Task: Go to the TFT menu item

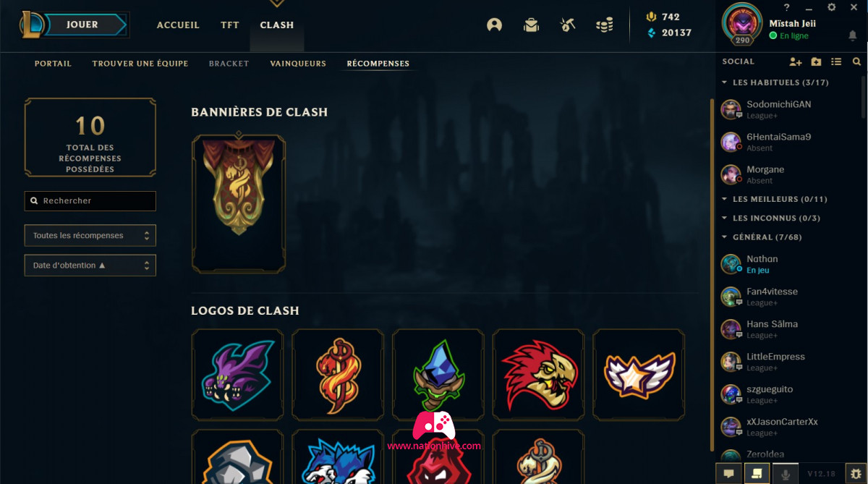Action: [230, 25]
